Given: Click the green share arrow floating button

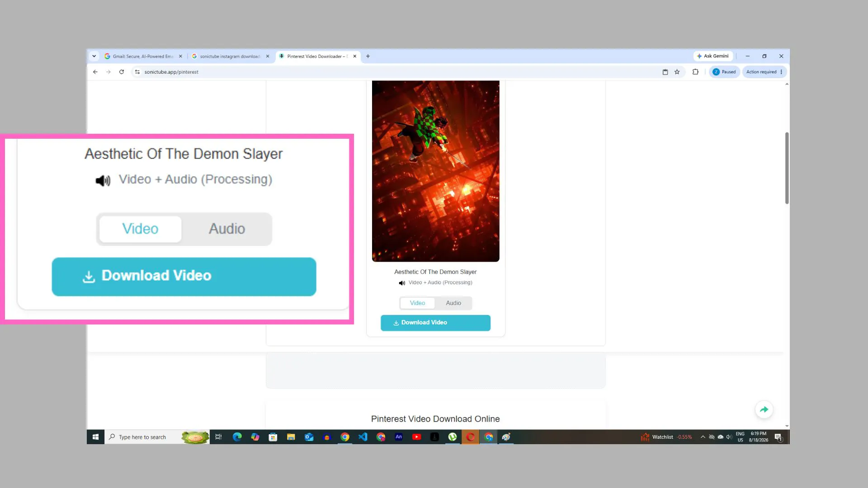Looking at the screenshot, I should tap(764, 409).
